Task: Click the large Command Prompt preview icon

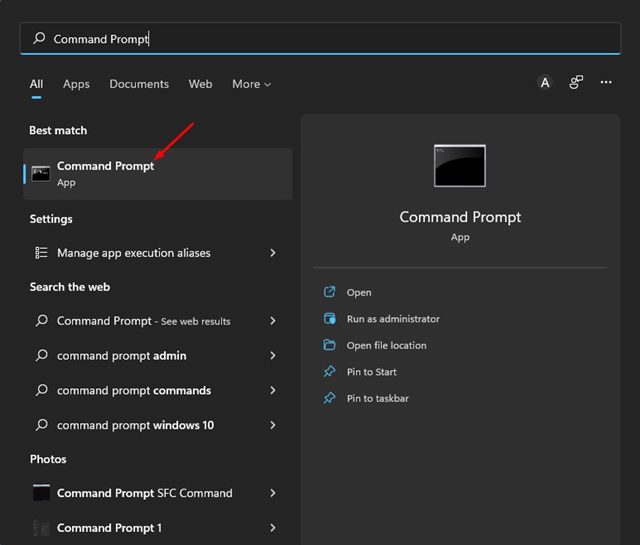Action: (x=460, y=166)
